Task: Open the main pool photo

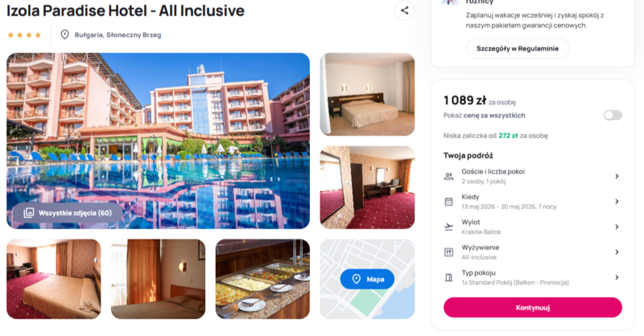Action: pos(158,141)
